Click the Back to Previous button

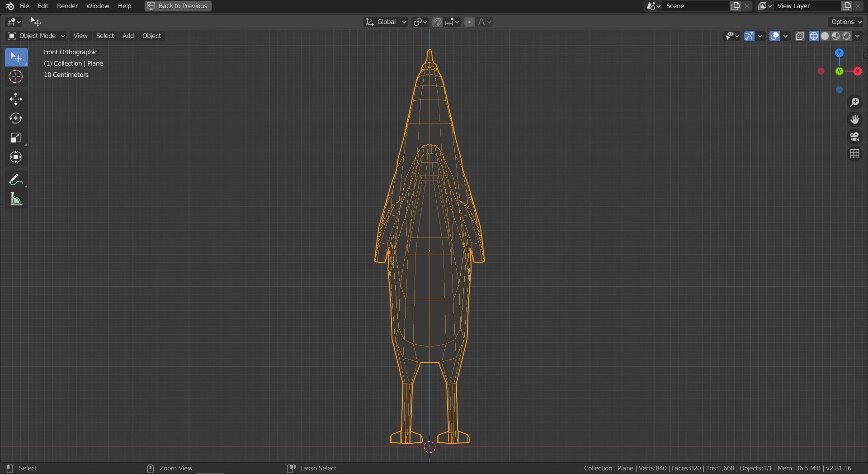coord(178,6)
